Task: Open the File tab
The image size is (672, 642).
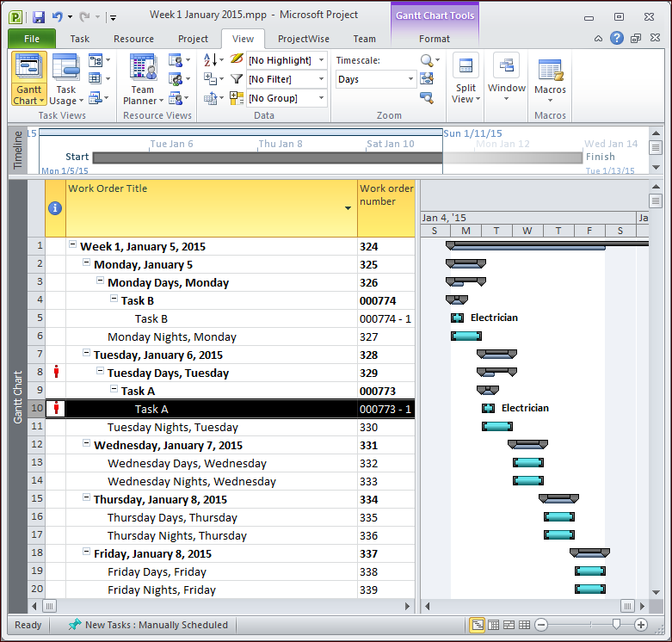Action: [x=32, y=39]
